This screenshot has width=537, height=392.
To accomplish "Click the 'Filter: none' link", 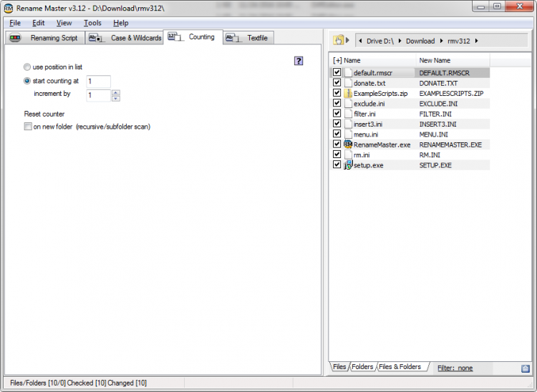I will point(455,368).
